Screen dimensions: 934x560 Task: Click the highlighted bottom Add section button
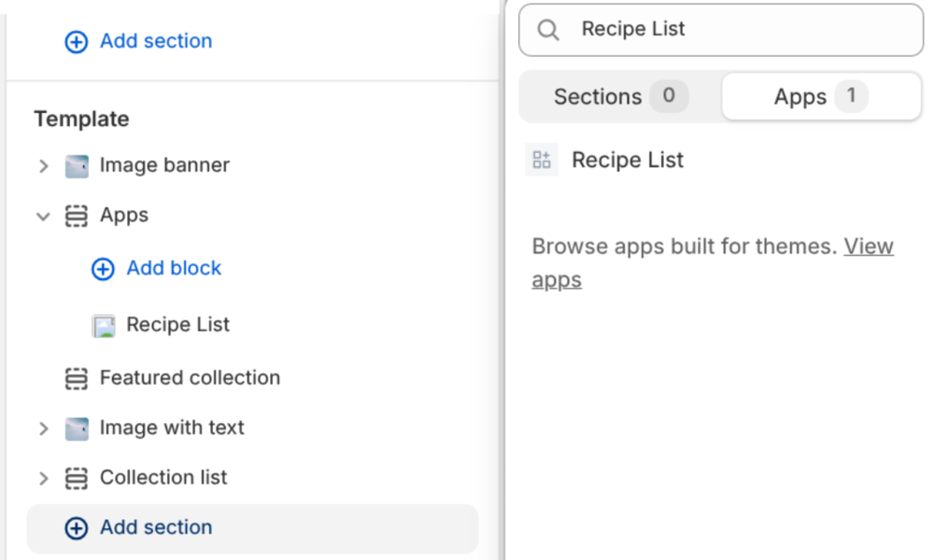click(x=252, y=528)
